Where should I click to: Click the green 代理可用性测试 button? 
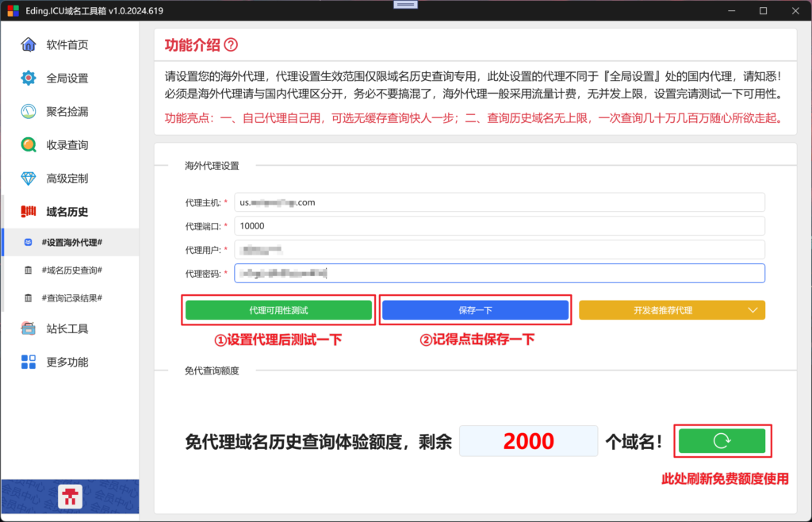(278, 310)
